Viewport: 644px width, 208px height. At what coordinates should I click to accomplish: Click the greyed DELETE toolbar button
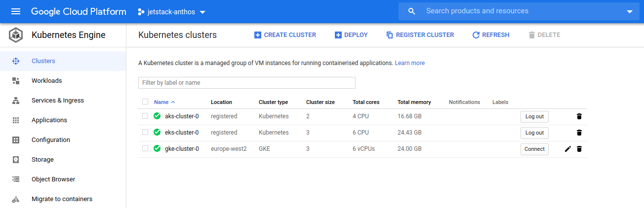tap(544, 35)
